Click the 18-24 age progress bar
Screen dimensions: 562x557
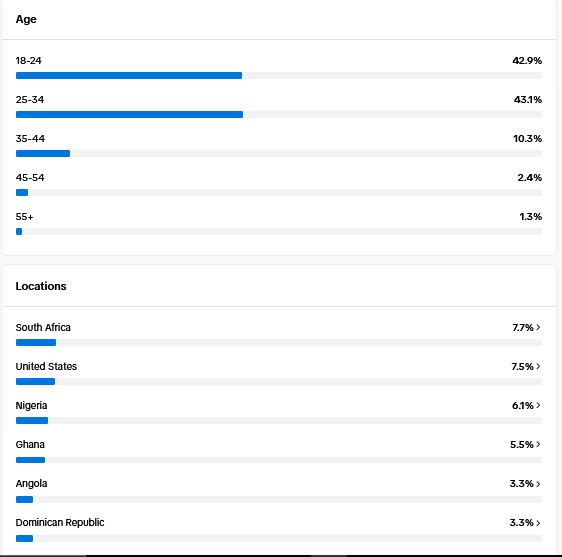click(x=278, y=75)
